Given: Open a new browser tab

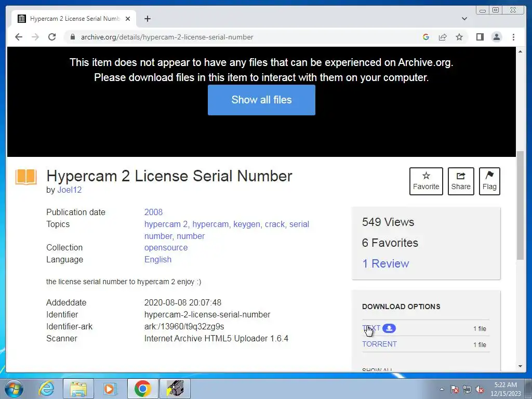Looking at the screenshot, I should pyautogui.click(x=147, y=19).
